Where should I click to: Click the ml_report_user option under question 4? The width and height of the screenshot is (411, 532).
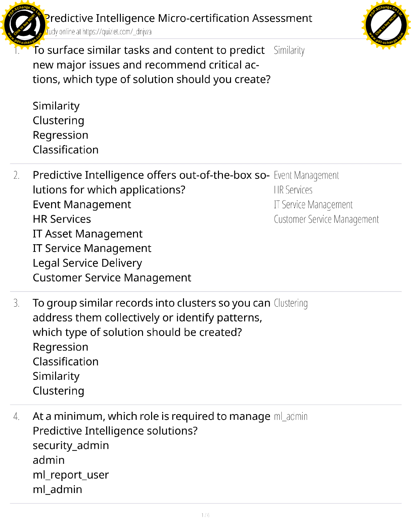coord(71,475)
